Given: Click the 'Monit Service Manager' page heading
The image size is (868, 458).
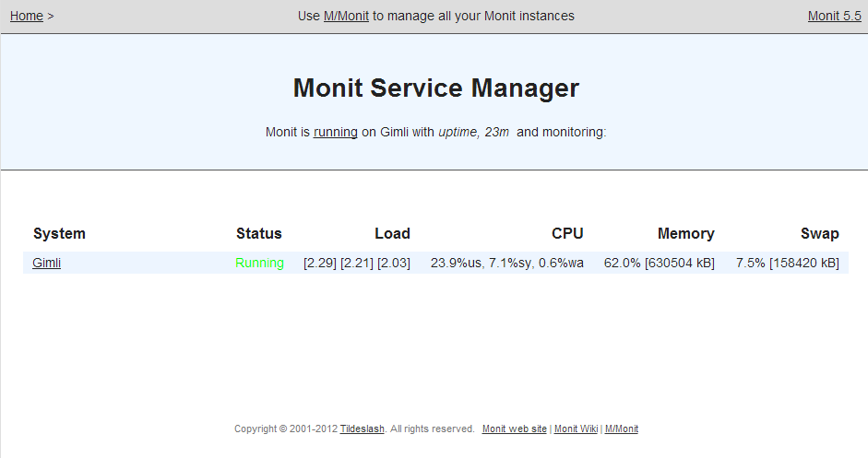Looking at the screenshot, I should point(435,88).
